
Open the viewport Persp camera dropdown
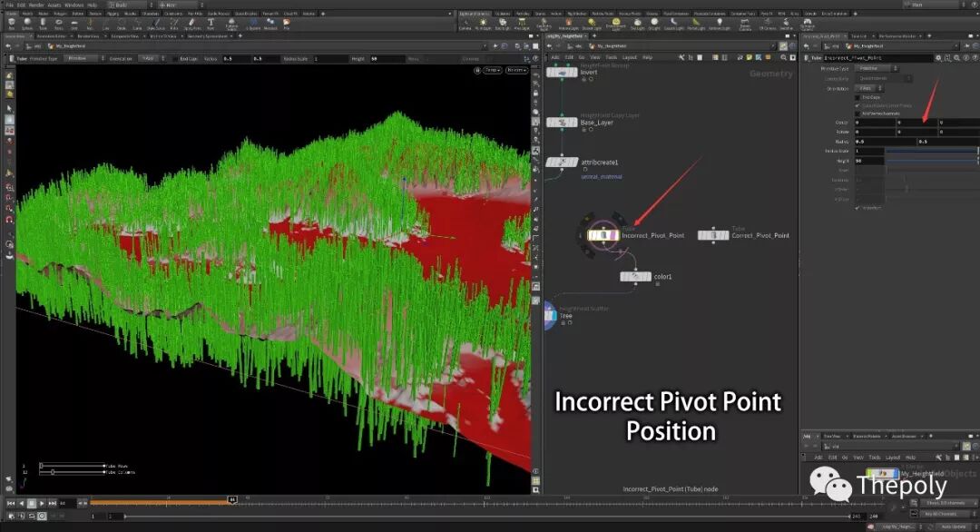point(493,70)
